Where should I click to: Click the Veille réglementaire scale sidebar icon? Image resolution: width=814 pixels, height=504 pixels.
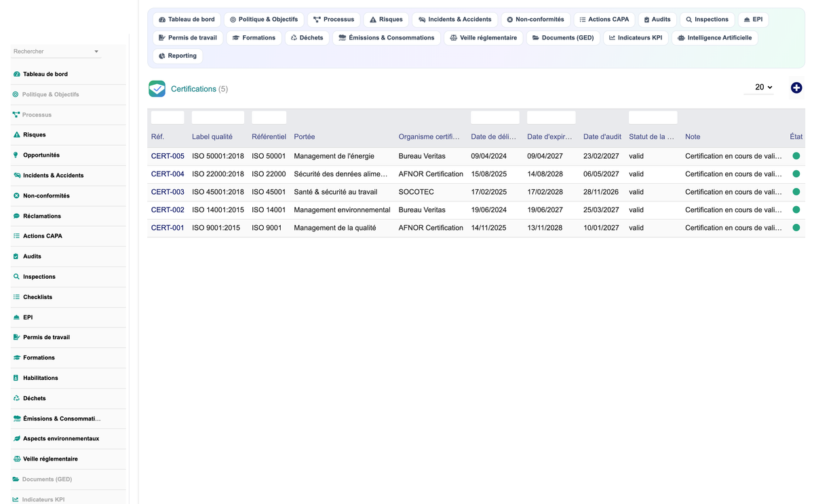pos(16,459)
